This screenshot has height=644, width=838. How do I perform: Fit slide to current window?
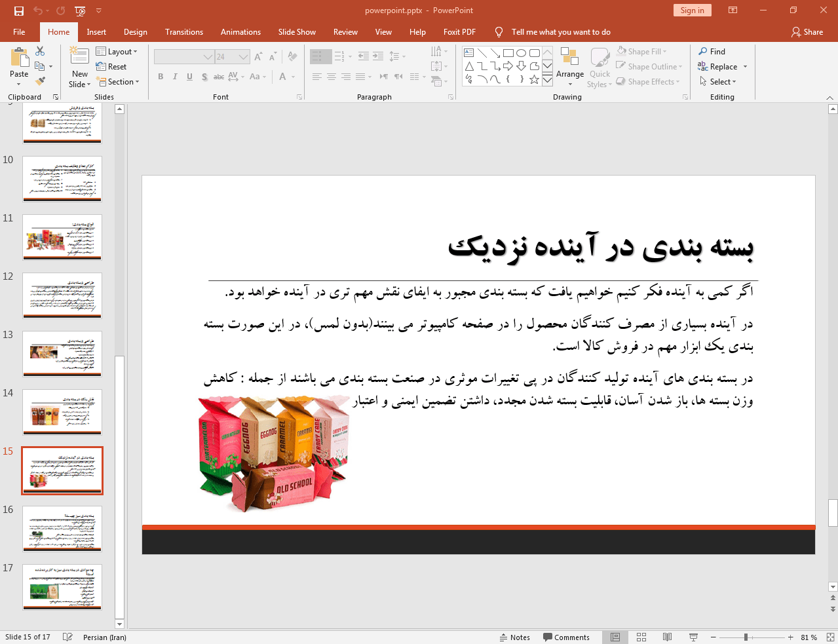(x=829, y=637)
